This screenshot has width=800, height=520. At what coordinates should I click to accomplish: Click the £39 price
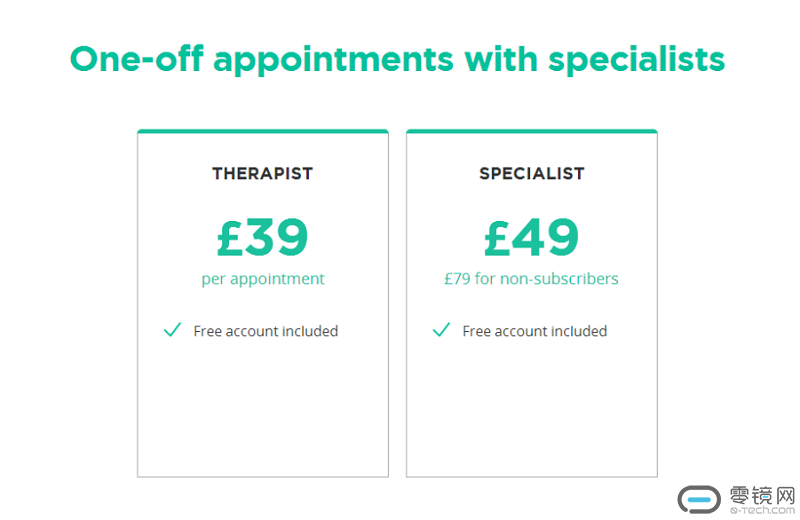pos(262,237)
